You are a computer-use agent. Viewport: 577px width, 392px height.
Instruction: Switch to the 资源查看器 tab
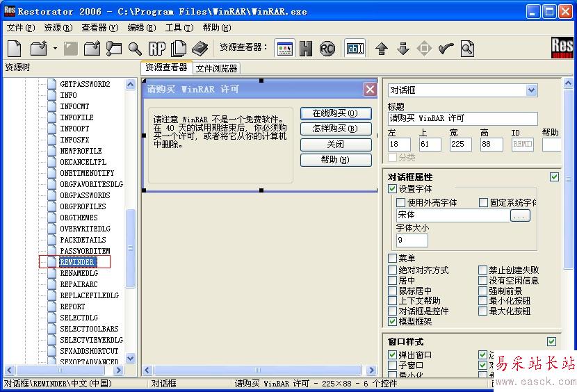click(x=166, y=67)
